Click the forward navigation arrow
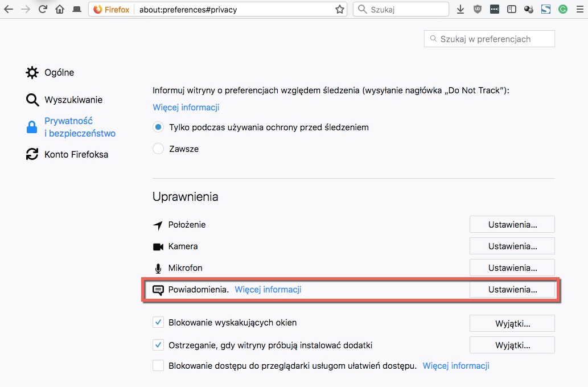 [x=26, y=9]
